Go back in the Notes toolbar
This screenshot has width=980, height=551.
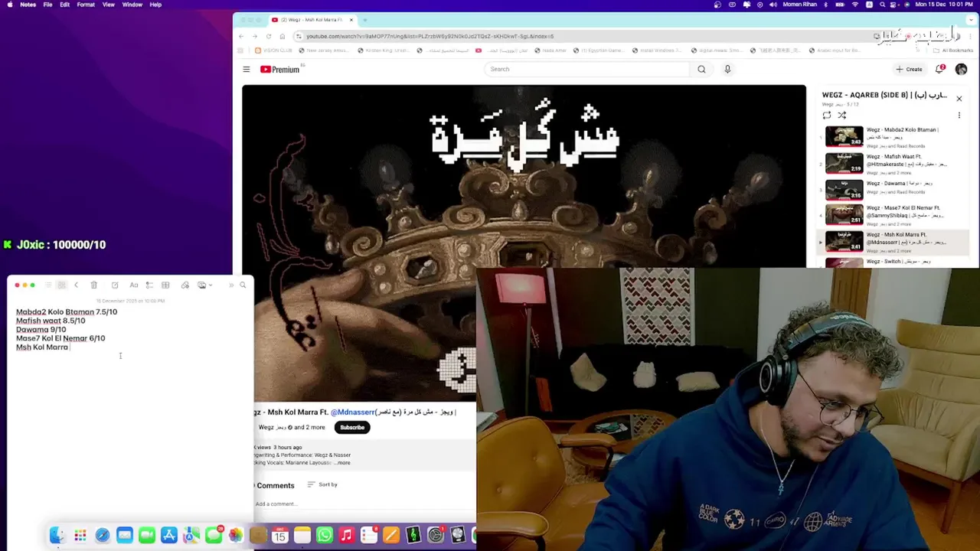pyautogui.click(x=76, y=285)
